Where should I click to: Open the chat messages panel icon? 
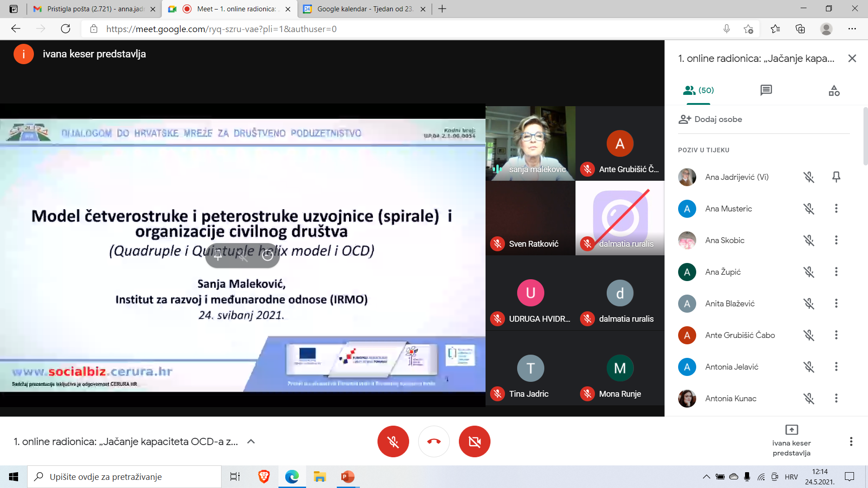(766, 90)
